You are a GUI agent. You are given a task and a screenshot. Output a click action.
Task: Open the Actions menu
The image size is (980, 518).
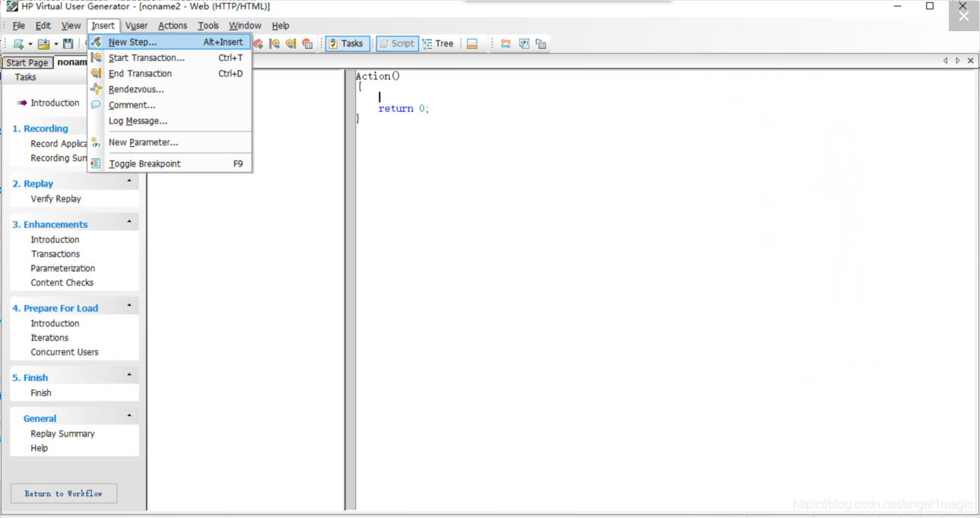coord(173,26)
